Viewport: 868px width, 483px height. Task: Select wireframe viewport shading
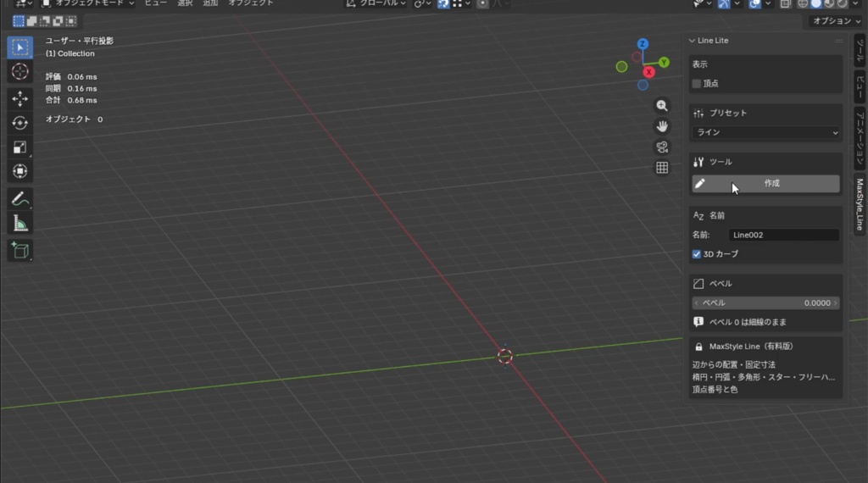(x=803, y=3)
